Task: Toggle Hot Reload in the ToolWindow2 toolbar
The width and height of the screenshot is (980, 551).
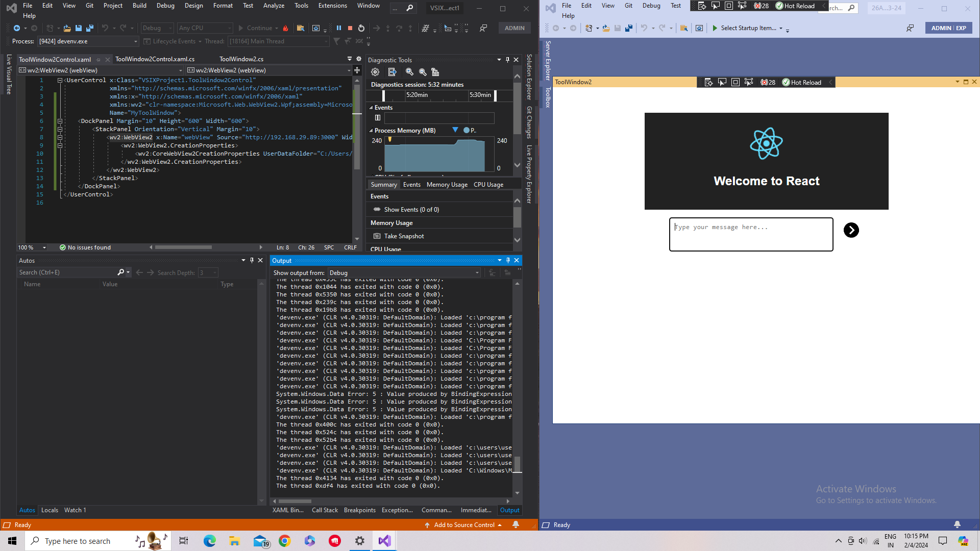Action: [x=802, y=82]
